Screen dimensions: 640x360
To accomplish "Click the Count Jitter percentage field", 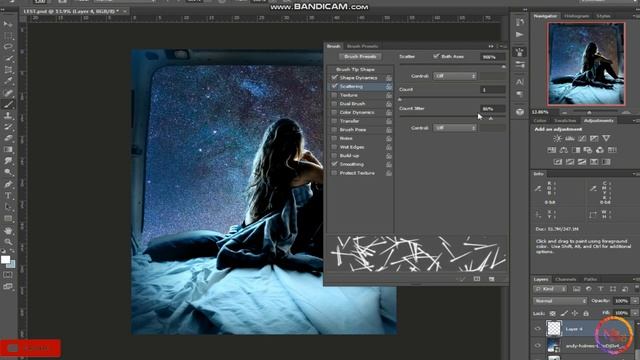I will click(493, 109).
